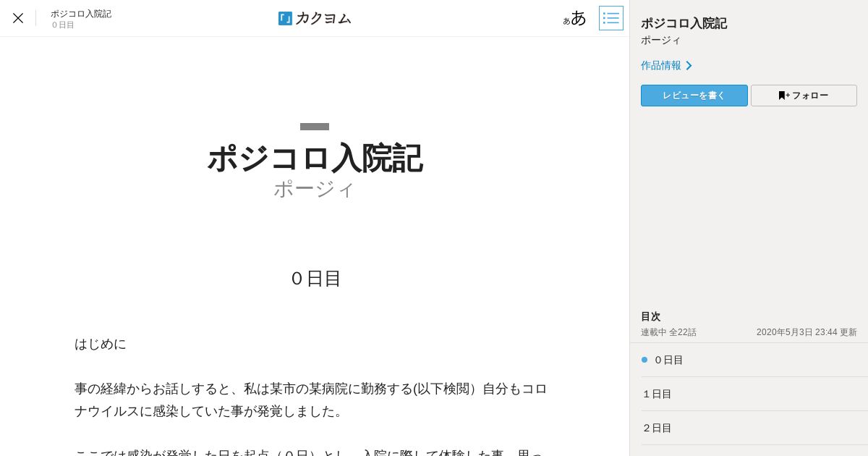This screenshot has width=868, height=456.
Task: Open the Kakuyomu logo home link
Action: (x=315, y=18)
